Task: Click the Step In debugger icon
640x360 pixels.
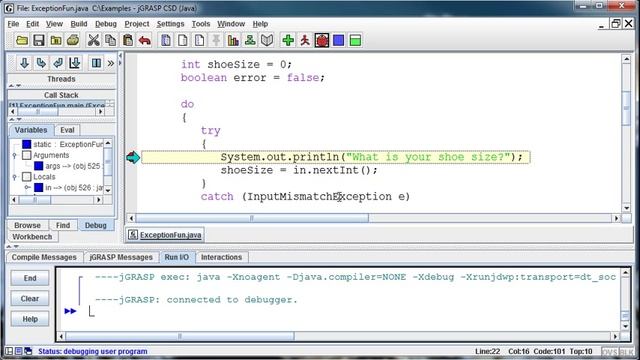Action: 41,63
